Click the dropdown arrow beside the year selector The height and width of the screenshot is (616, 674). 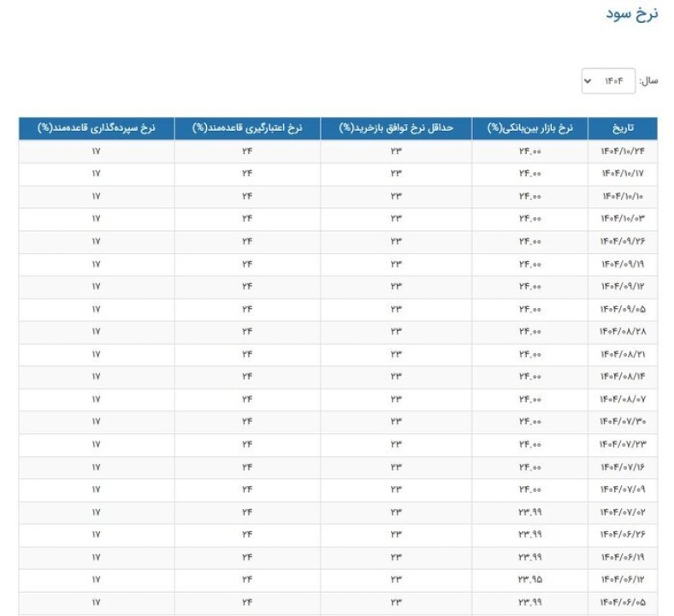pyautogui.click(x=588, y=81)
